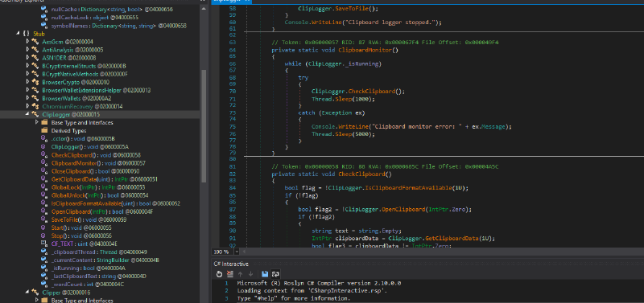This screenshot has height=303, width=644.
Task: Click the Stop method icon in tree
Action: click(x=44, y=235)
